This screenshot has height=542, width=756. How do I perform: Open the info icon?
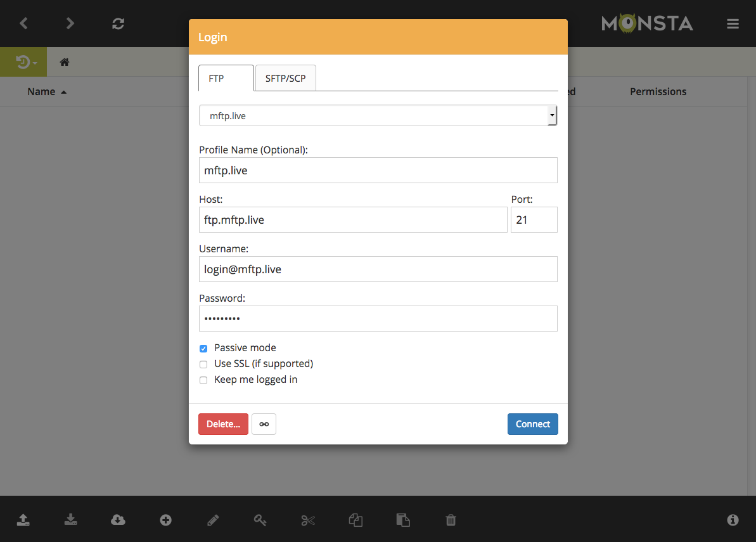coord(733,520)
